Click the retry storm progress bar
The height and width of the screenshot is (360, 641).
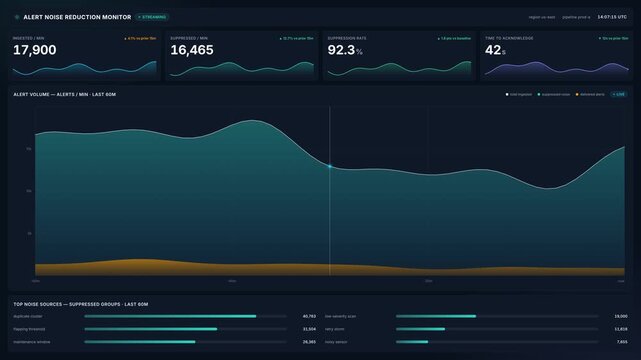tap(497, 329)
